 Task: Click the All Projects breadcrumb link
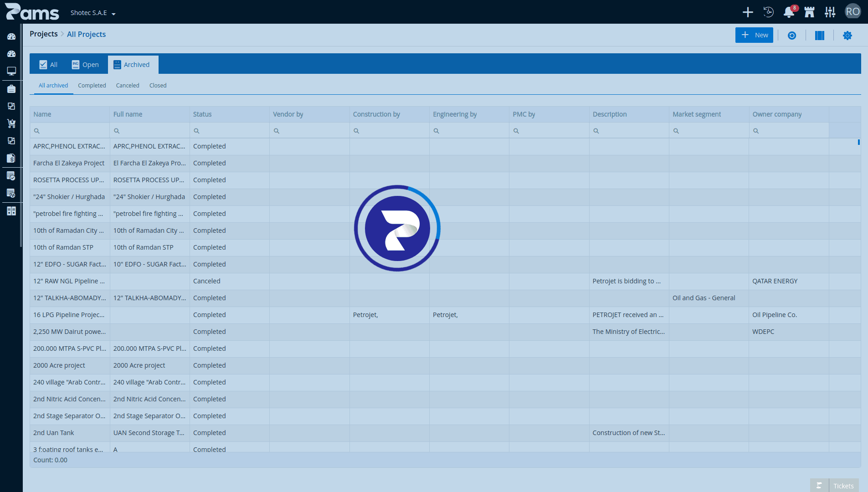pyautogui.click(x=86, y=34)
